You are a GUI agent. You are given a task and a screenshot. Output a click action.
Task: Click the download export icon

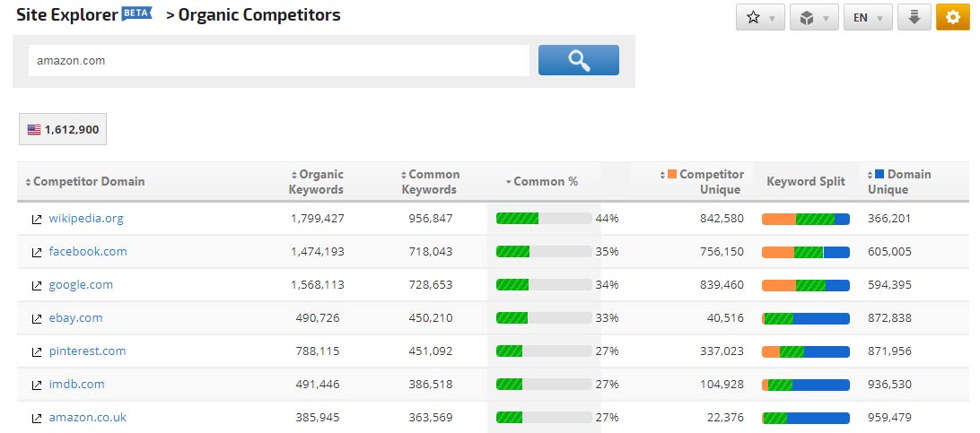pos(914,18)
